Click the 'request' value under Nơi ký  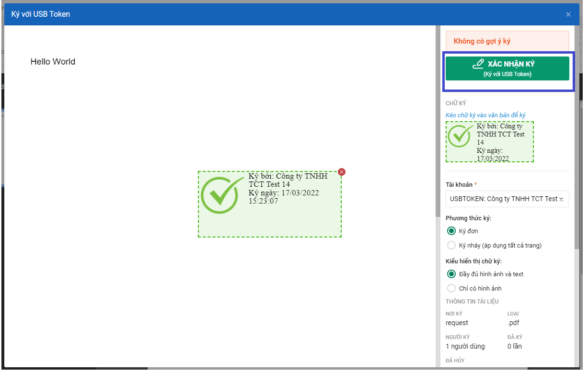pos(457,323)
